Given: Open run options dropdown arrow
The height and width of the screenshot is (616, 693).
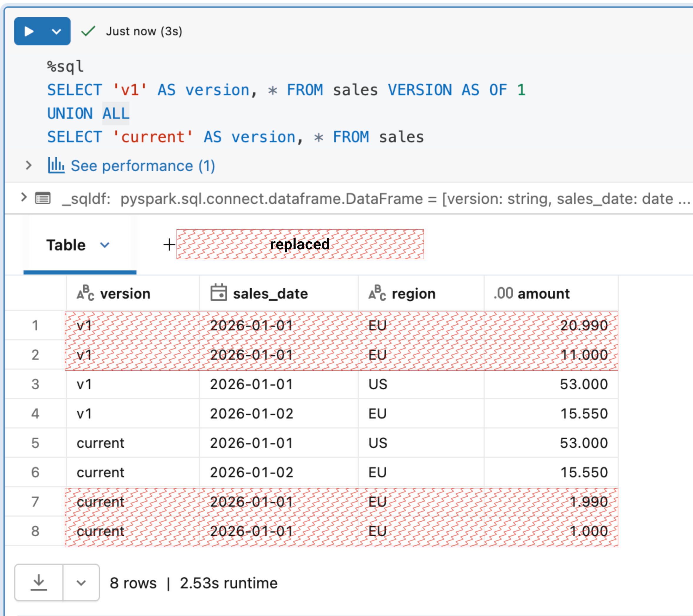Looking at the screenshot, I should click(56, 31).
